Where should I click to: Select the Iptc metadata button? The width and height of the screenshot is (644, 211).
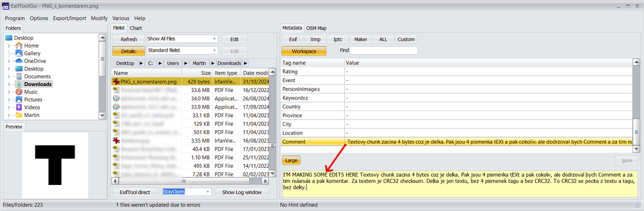click(338, 39)
